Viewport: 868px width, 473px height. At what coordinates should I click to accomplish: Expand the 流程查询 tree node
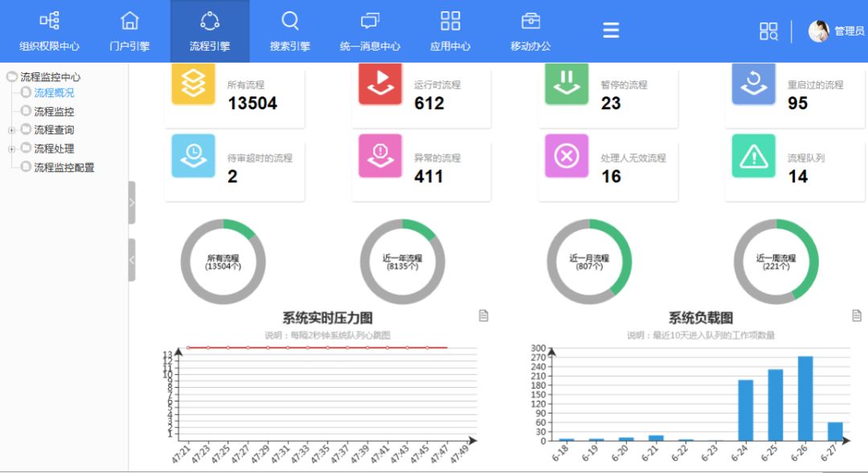click(11, 130)
